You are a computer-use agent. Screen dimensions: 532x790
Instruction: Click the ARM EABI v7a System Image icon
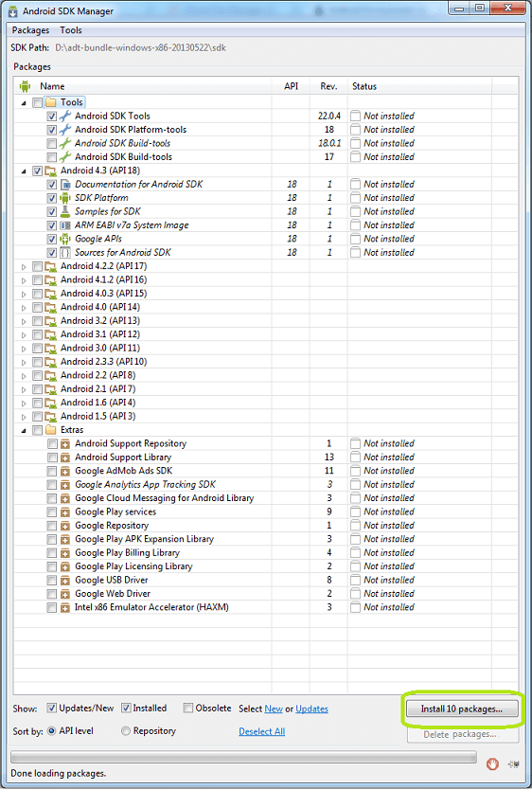pos(65,225)
